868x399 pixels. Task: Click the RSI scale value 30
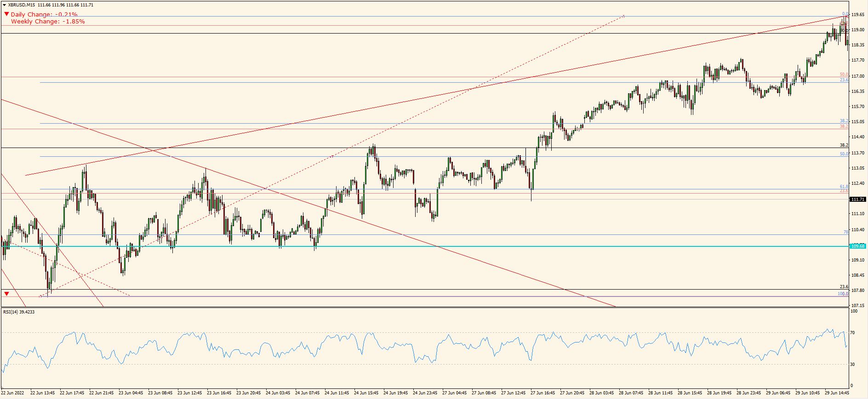(x=852, y=364)
